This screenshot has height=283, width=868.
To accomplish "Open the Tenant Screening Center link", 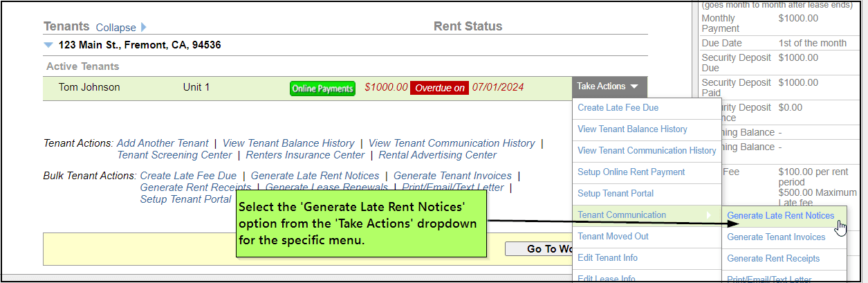I will coord(173,155).
